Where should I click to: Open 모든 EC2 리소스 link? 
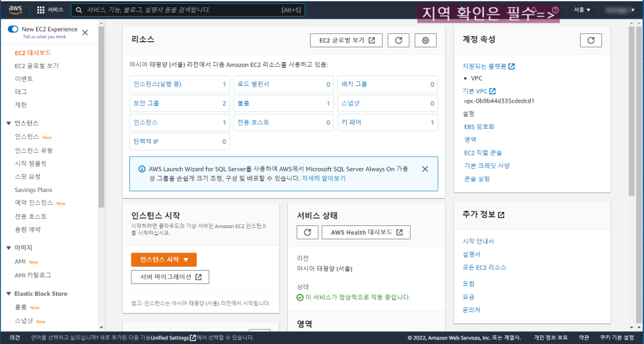click(x=484, y=267)
